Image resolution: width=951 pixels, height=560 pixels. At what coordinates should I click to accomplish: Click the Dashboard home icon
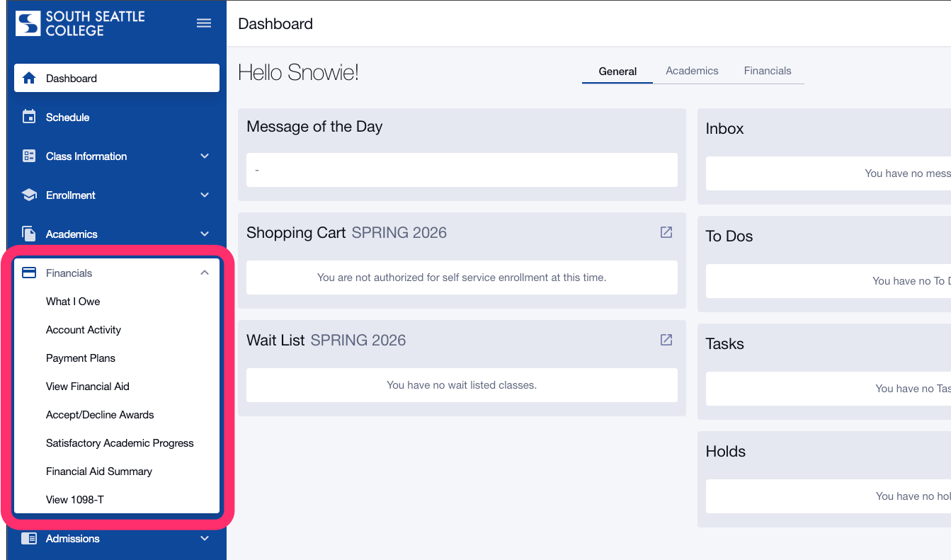pyautogui.click(x=29, y=78)
